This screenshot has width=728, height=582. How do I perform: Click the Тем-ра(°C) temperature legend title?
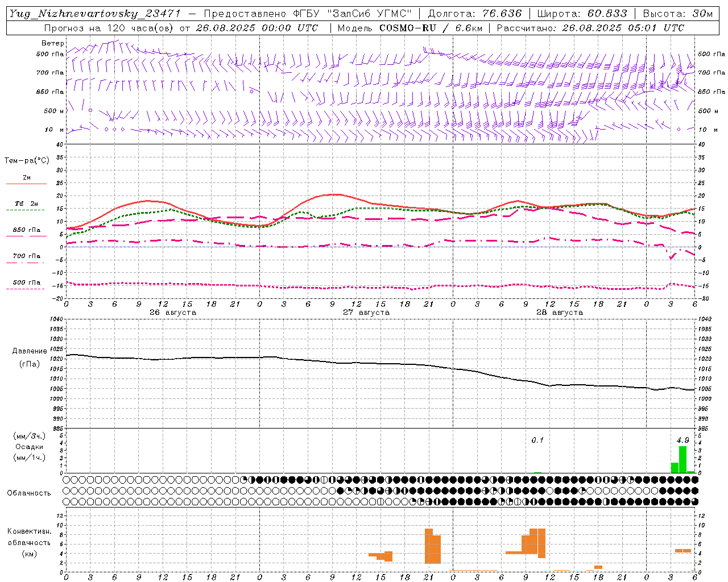(x=27, y=161)
